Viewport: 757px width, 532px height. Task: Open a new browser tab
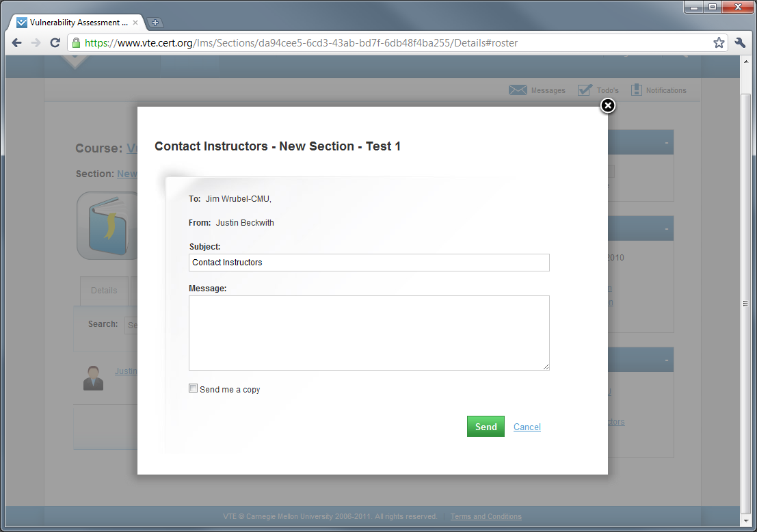click(x=155, y=22)
